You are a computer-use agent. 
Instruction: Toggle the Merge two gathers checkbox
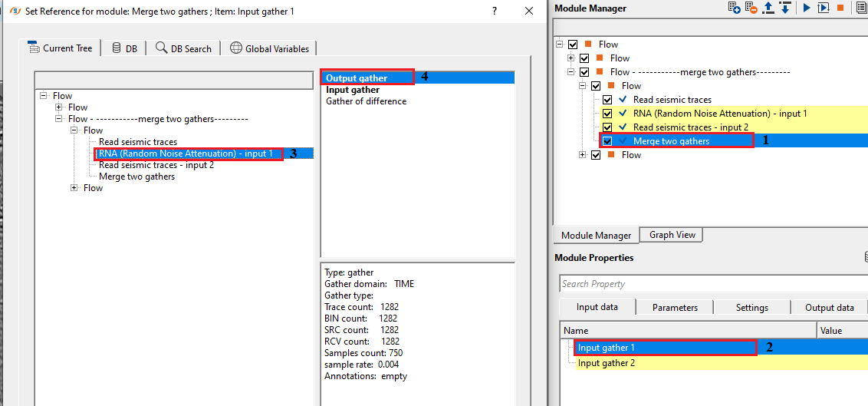tap(607, 141)
